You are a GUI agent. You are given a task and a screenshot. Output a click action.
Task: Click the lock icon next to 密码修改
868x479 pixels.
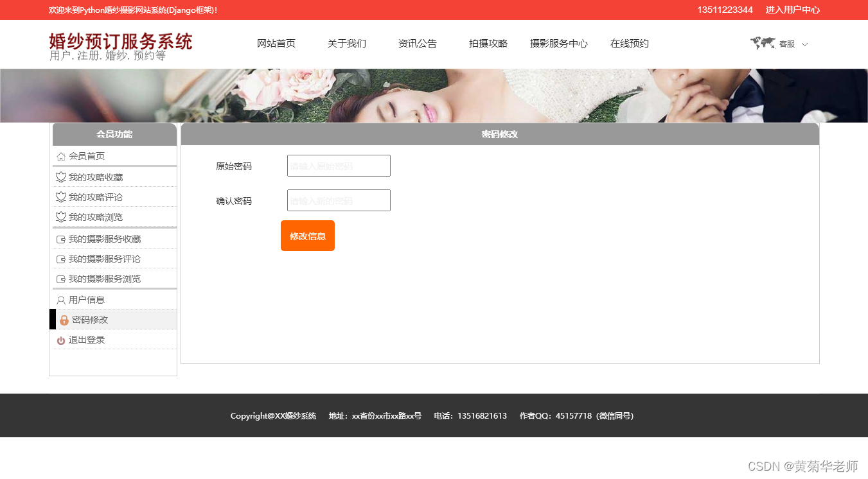64,320
